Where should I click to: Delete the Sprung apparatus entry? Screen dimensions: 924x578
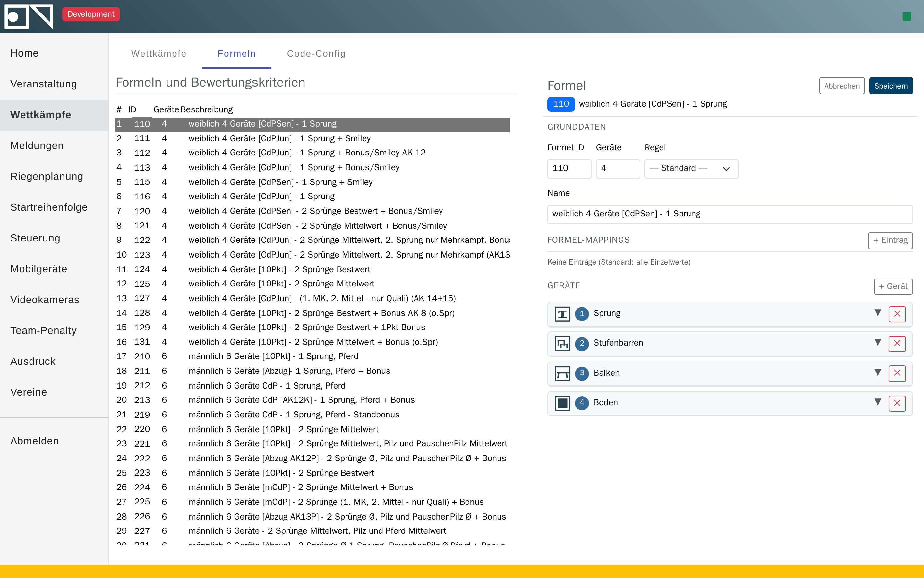[897, 314]
